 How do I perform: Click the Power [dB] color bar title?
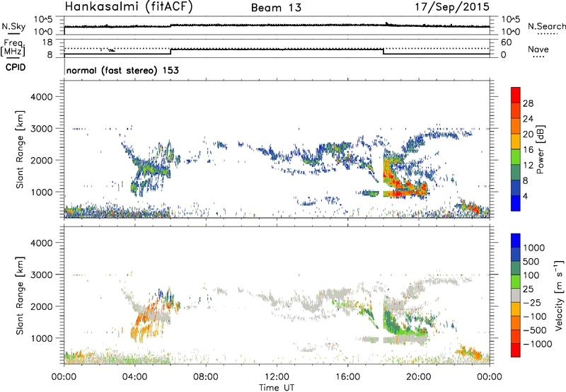pyautogui.click(x=540, y=149)
